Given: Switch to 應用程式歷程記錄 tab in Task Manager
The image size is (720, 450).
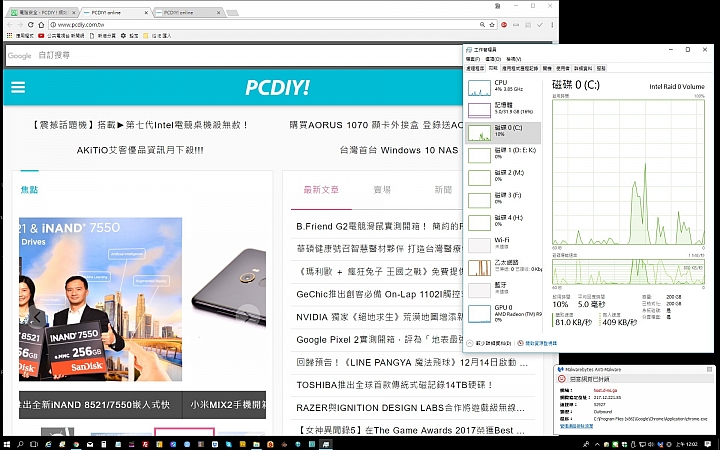Looking at the screenshot, I should [520, 68].
